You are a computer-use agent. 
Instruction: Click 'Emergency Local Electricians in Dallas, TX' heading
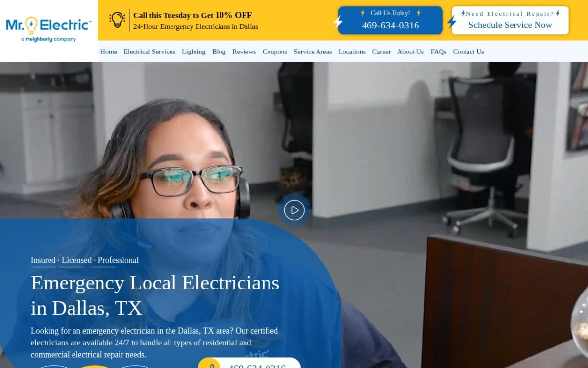pos(155,295)
